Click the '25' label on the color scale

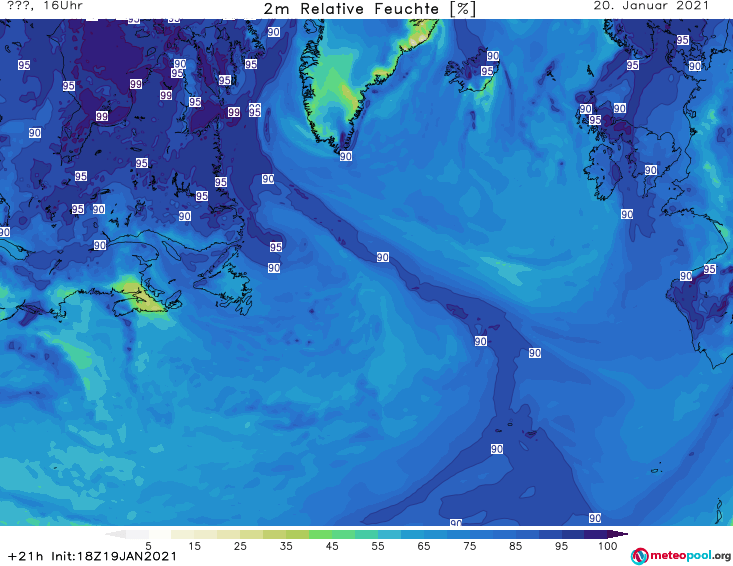(240, 546)
